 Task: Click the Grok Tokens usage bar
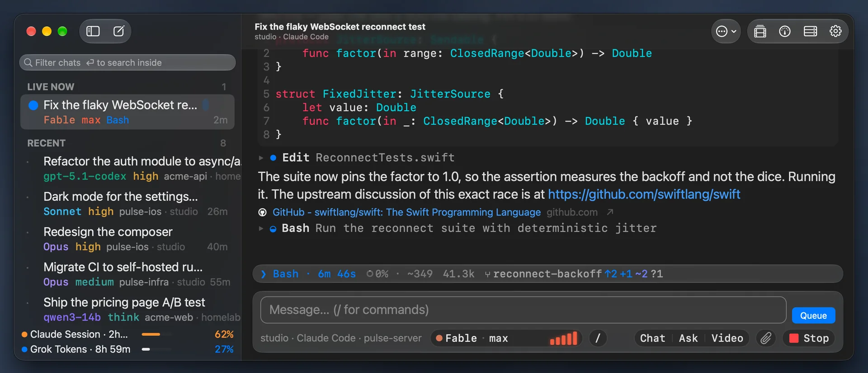[156, 349]
